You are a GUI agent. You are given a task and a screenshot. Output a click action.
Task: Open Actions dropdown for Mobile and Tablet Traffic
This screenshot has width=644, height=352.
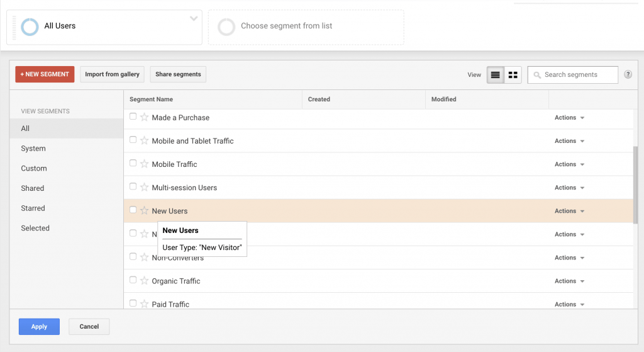(569, 141)
